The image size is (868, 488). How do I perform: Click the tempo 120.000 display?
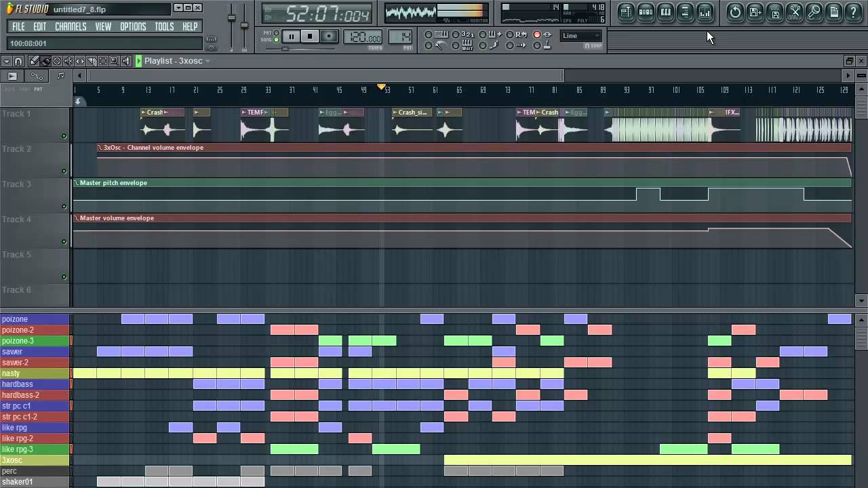click(x=363, y=37)
